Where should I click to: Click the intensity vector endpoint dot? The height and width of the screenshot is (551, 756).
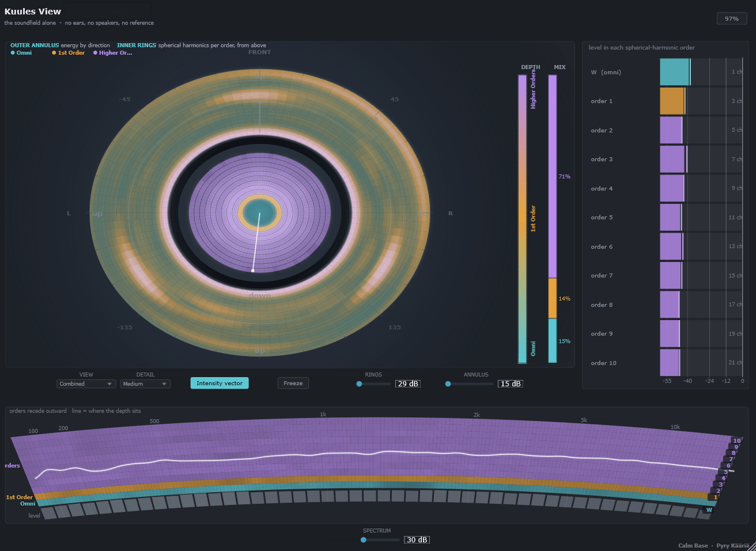click(x=252, y=270)
